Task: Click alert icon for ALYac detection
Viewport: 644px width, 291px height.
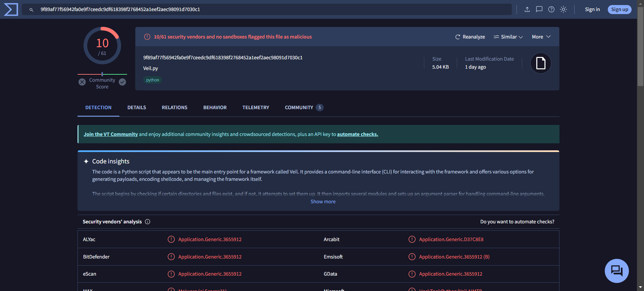Action: 171,239
